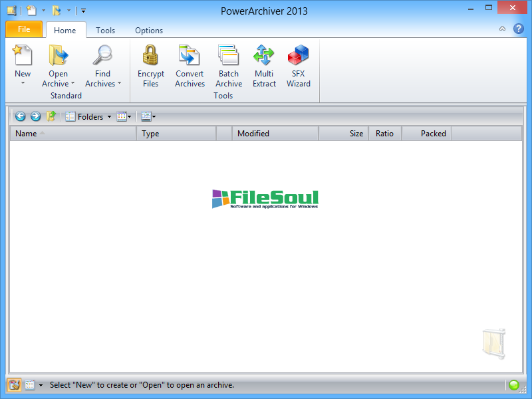Click the Forward navigation arrow
Image resolution: width=532 pixels, height=399 pixels.
[x=36, y=116]
